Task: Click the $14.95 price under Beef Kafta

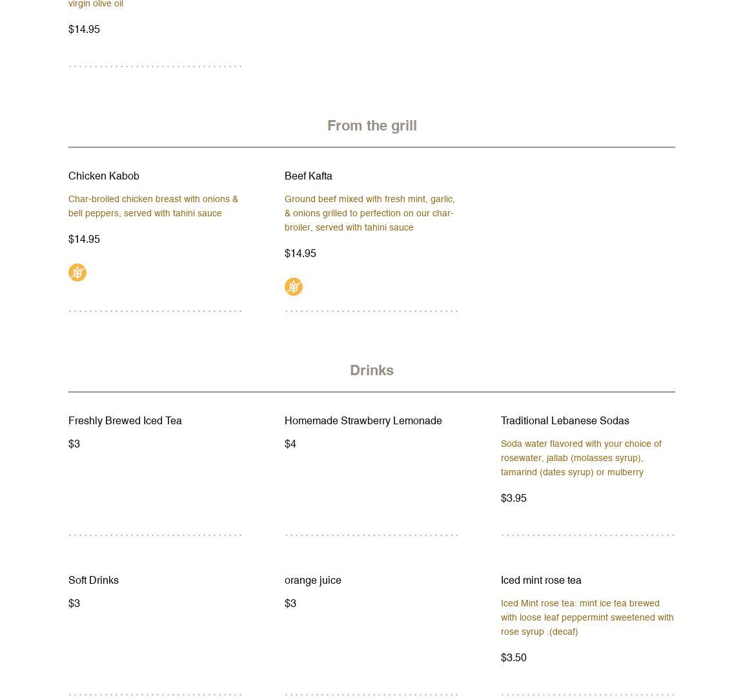Action: click(300, 253)
